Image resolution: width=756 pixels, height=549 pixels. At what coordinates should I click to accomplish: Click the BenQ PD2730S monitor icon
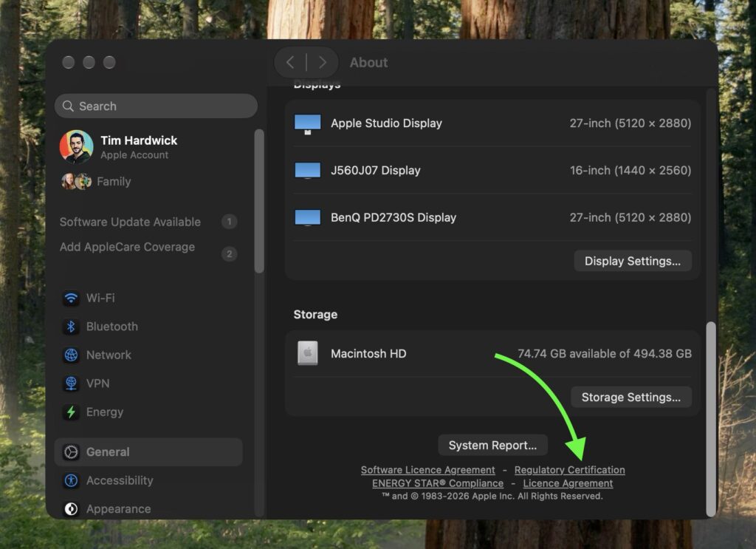(308, 217)
